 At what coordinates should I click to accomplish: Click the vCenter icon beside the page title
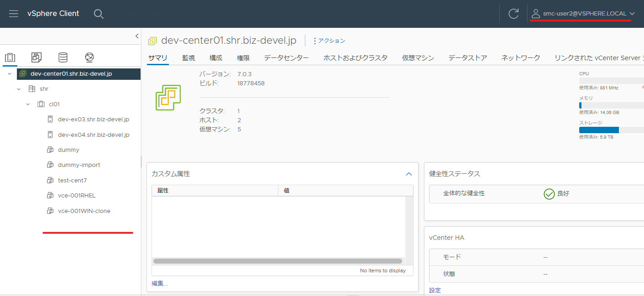coord(152,41)
